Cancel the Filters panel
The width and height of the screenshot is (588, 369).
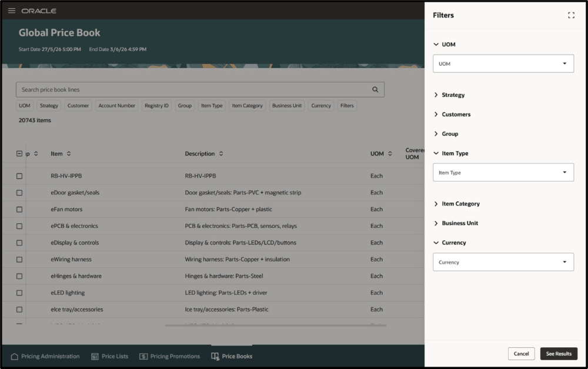tap(521, 354)
